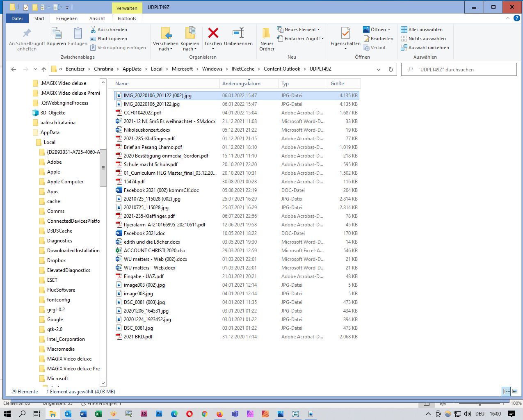Click the red Löschen delete icon
This screenshot has height=420, width=523.
[213, 34]
